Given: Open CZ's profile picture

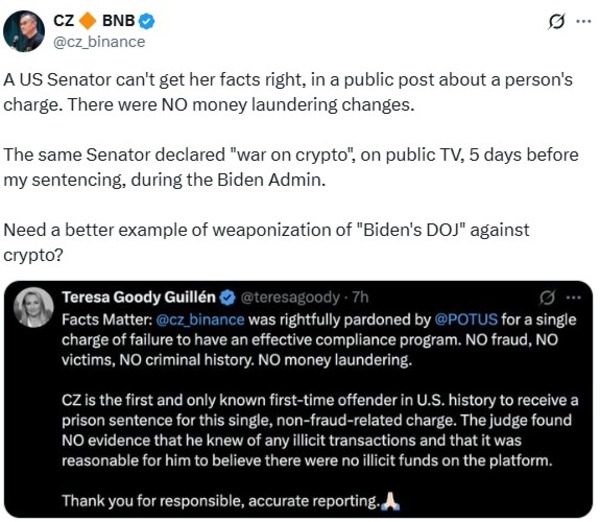Looking at the screenshot, I should 24,31.
